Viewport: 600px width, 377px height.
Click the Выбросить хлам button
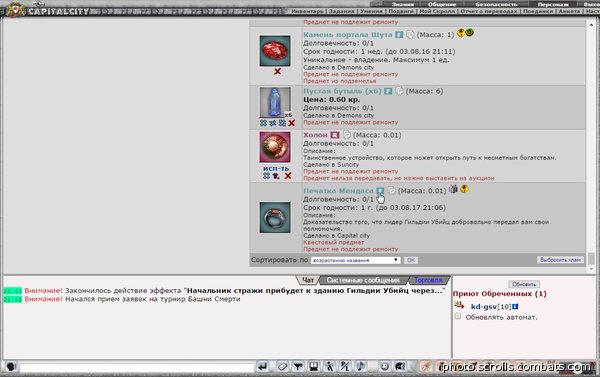[x=560, y=260]
